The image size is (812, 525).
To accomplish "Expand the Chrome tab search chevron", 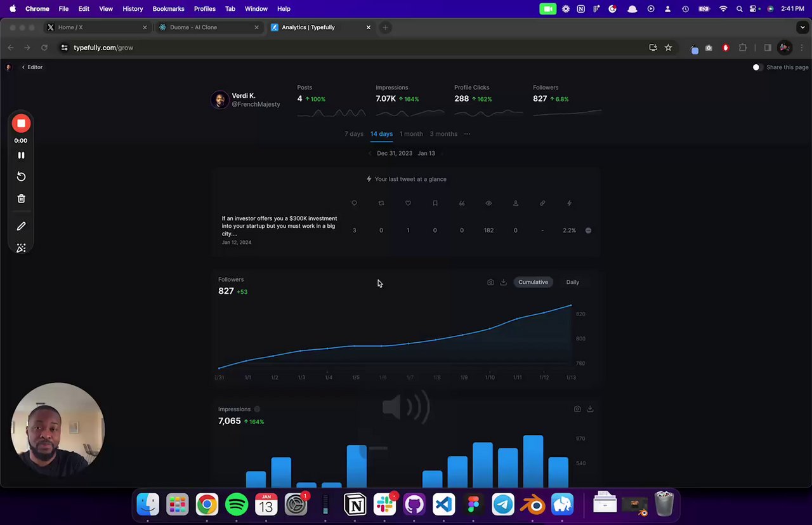I will pos(802,27).
